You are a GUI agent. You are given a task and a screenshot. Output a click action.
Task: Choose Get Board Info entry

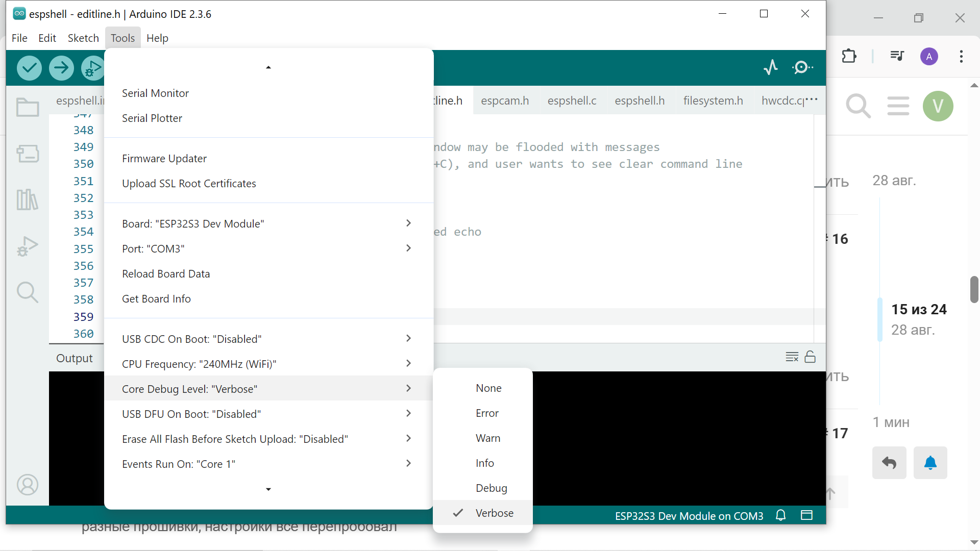268,299
